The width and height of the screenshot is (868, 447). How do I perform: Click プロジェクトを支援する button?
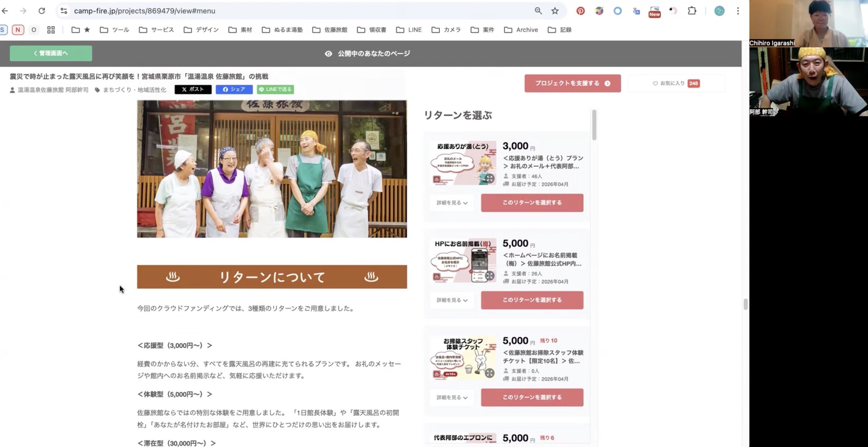[x=572, y=83]
